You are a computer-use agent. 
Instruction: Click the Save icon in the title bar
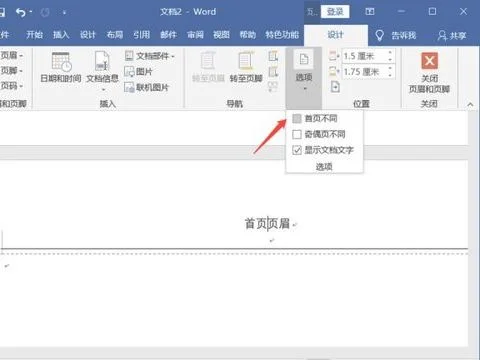(2, 13)
